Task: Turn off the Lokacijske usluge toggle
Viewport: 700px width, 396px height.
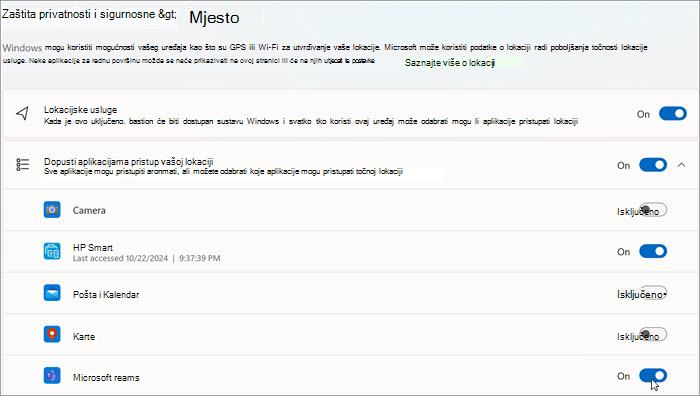Action: pos(673,113)
